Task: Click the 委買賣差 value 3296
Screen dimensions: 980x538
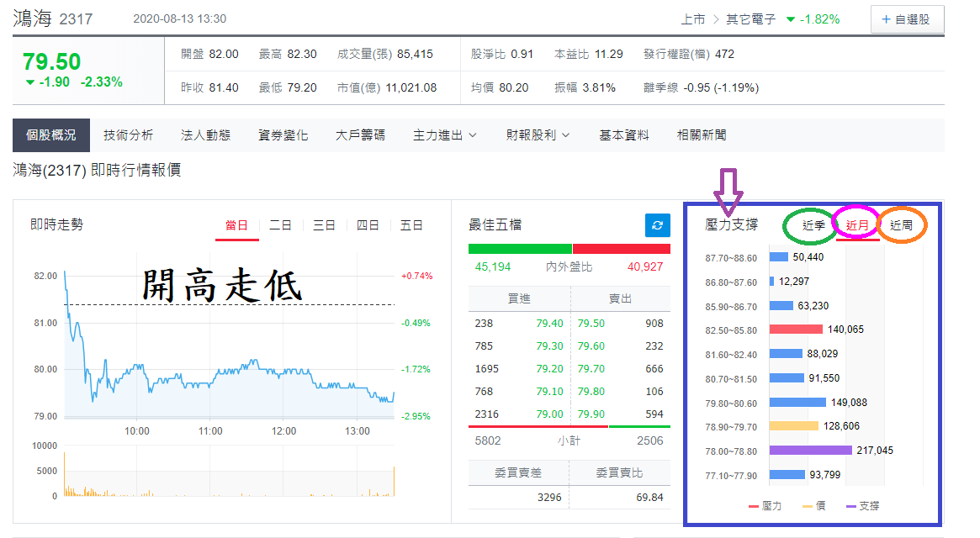Action: coord(549,498)
